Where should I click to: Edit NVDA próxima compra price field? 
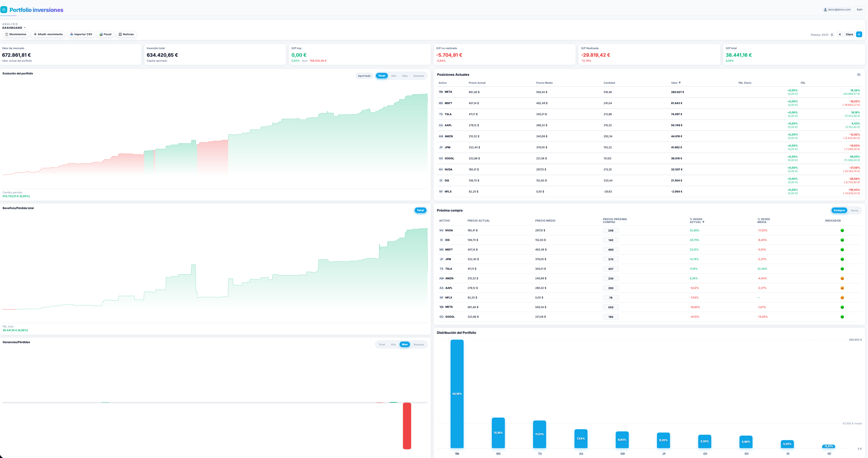pos(611,231)
